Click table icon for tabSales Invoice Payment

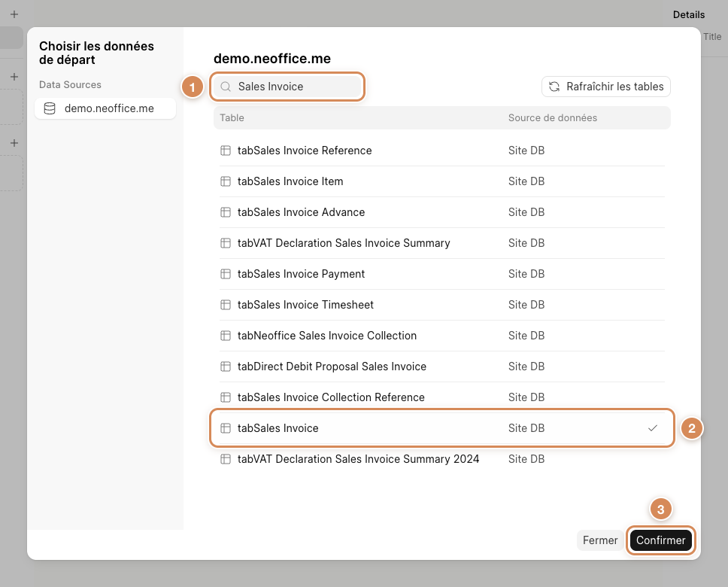(226, 274)
